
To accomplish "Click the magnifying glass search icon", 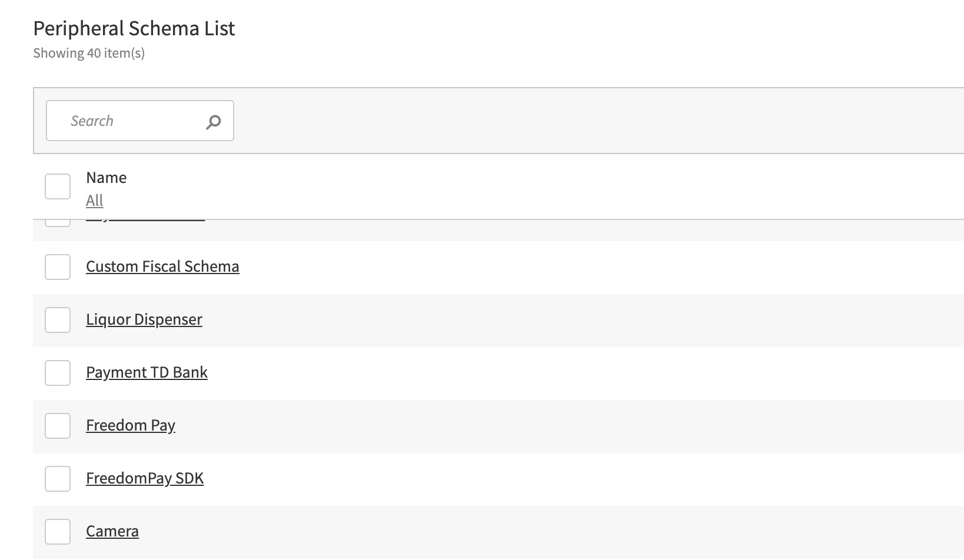I will (213, 122).
